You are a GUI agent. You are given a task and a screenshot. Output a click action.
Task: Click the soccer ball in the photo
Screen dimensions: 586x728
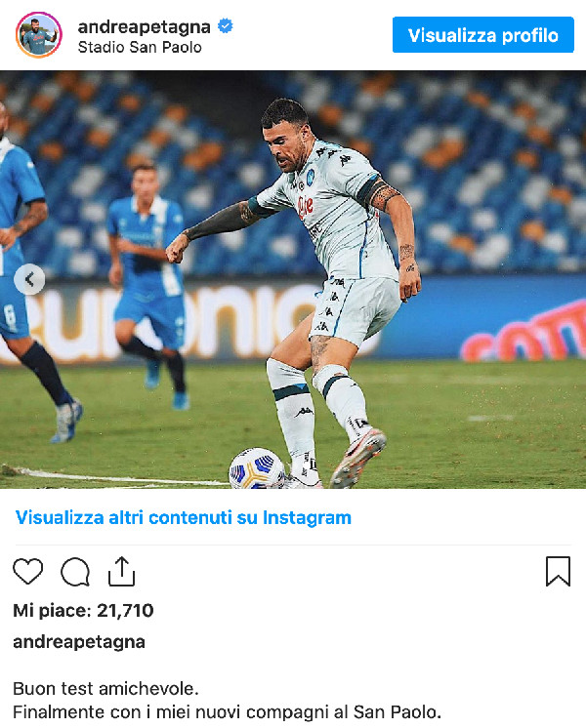pos(257,469)
